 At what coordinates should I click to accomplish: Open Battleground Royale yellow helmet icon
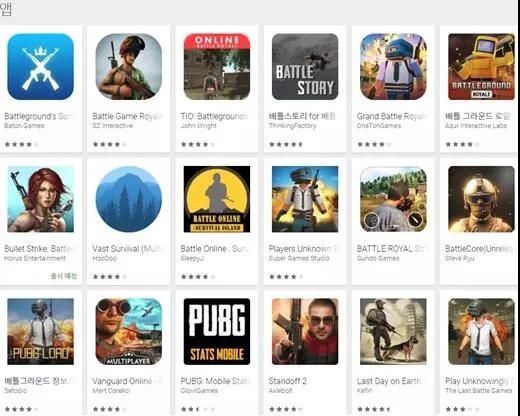(x=481, y=67)
